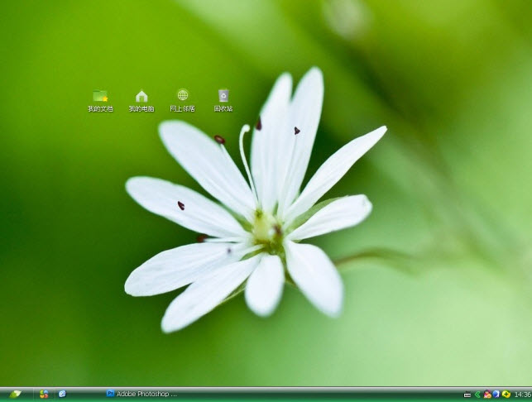Click the keyboard language bar tray icon
The height and width of the screenshot is (402, 532).
(467, 395)
